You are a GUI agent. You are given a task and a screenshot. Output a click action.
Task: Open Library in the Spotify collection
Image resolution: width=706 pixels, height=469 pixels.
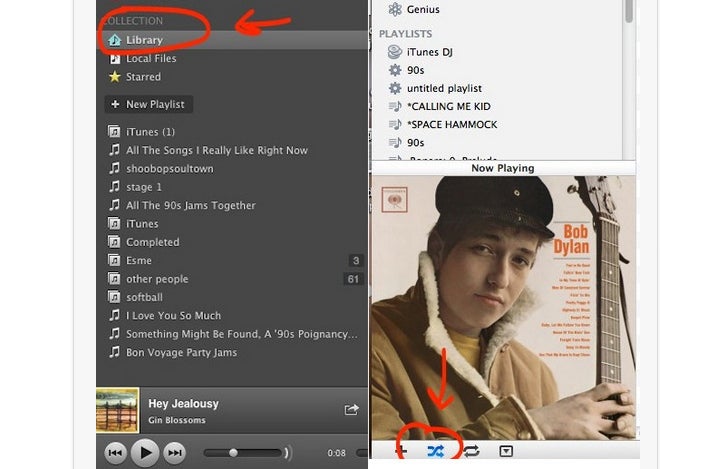pyautogui.click(x=144, y=40)
